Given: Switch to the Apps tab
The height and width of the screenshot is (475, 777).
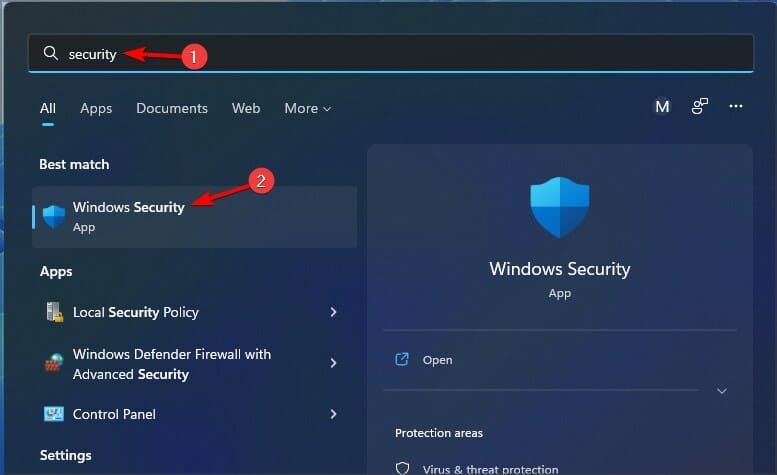Looking at the screenshot, I should (x=96, y=108).
